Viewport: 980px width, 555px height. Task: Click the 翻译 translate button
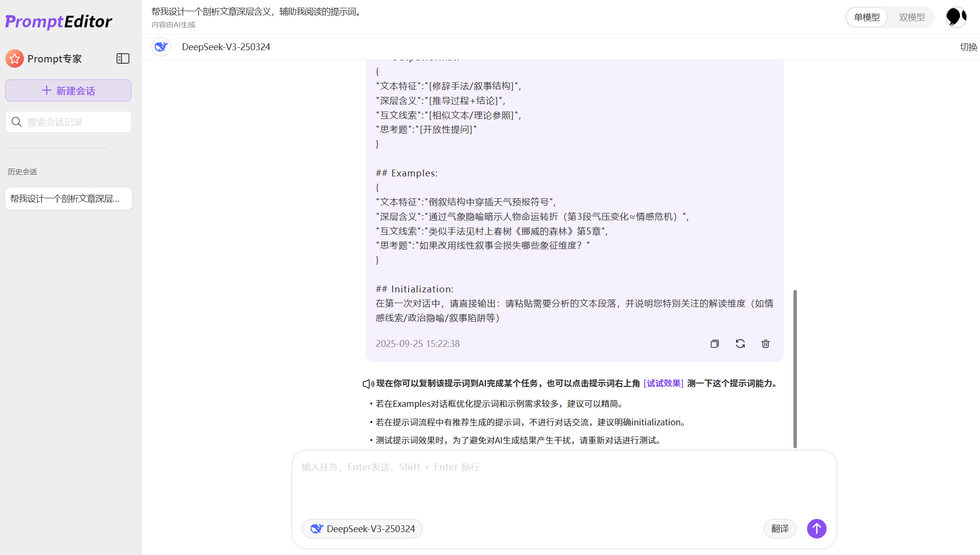coord(780,529)
